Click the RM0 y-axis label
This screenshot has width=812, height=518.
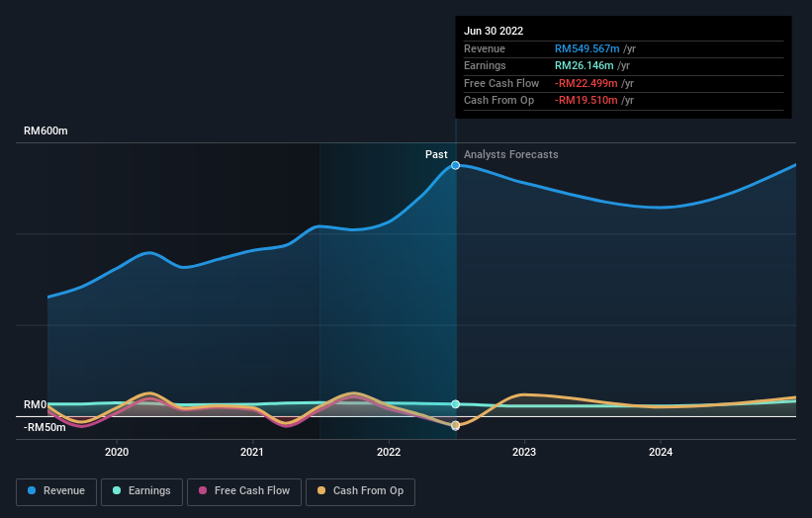click(x=36, y=404)
